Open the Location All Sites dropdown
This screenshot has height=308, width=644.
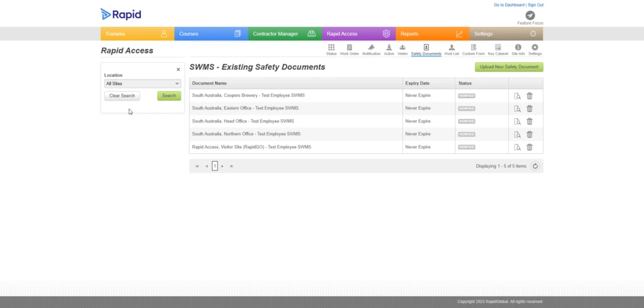coord(143,84)
